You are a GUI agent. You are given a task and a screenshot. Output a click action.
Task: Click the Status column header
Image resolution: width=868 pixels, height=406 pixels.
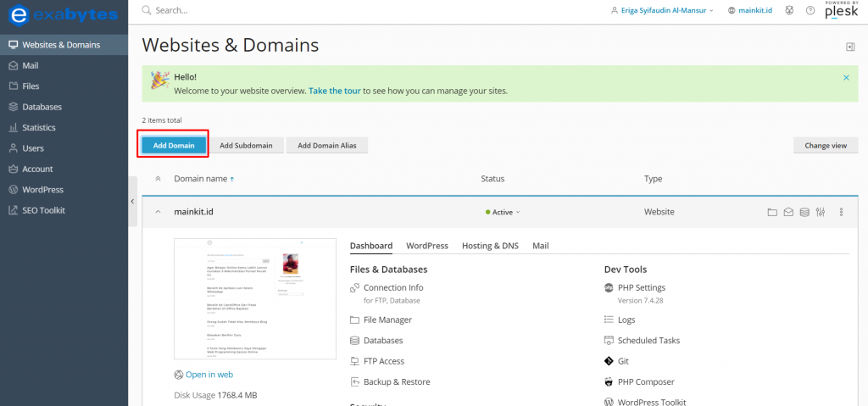pos(492,179)
